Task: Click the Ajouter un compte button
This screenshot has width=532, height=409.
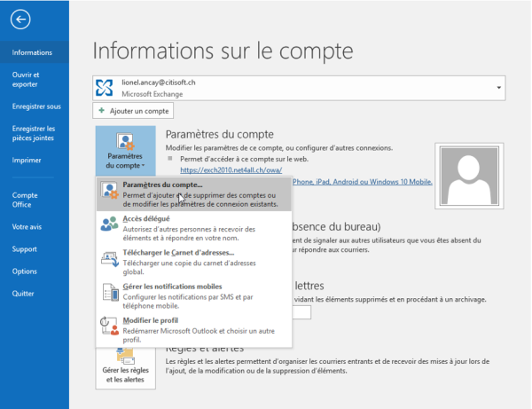Action: [133, 111]
